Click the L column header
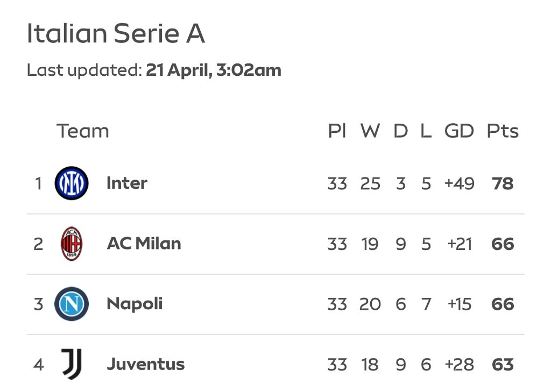The image size is (551, 392). pyautogui.click(x=426, y=131)
